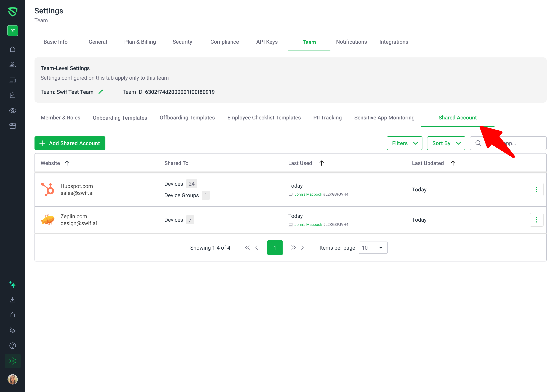Viewport: 552px width, 392px height.
Task: Click the pencil icon to edit team name
Action: [x=101, y=92]
